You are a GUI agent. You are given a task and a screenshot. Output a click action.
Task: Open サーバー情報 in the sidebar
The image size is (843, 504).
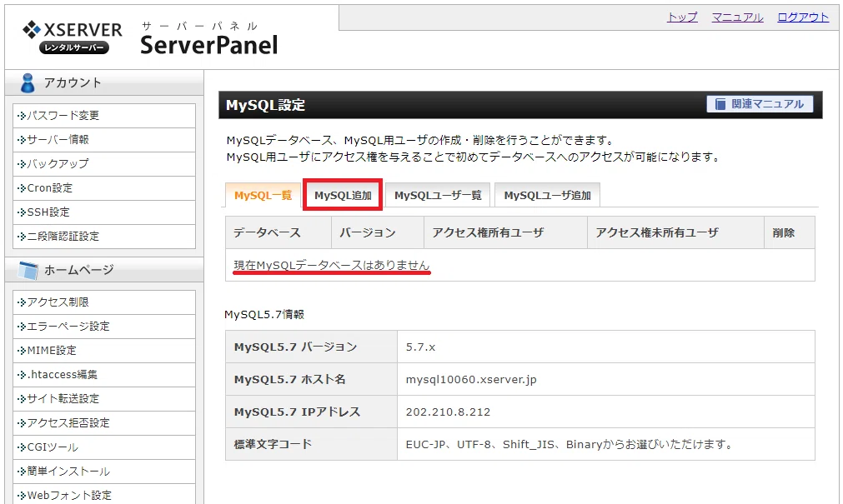coord(104,140)
